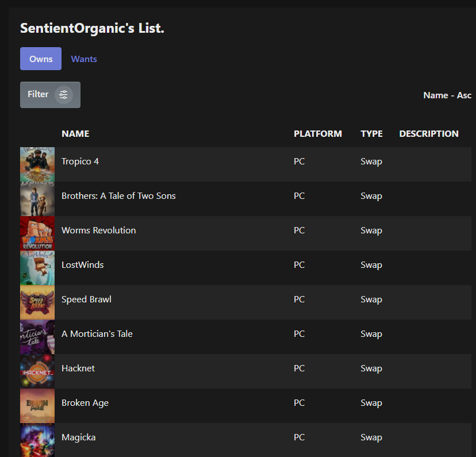Click the Swap type cell for Magicka
476x457 pixels.
coord(371,437)
